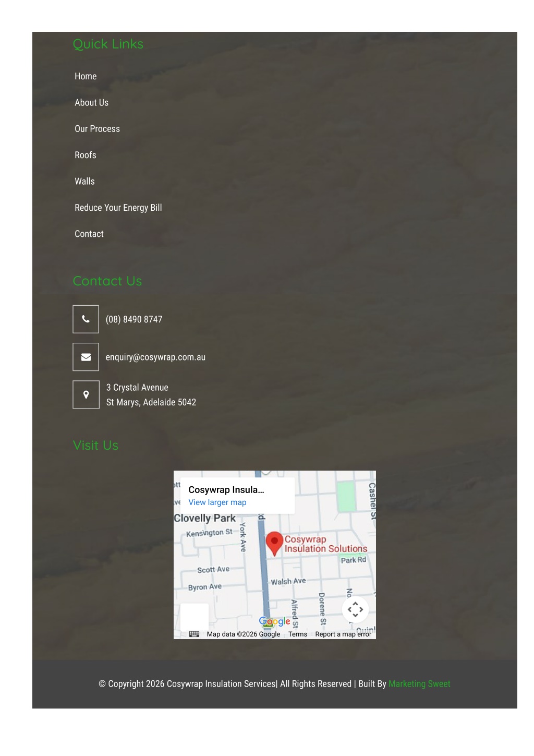
Task: Select Report a map error
Action: [x=343, y=634]
